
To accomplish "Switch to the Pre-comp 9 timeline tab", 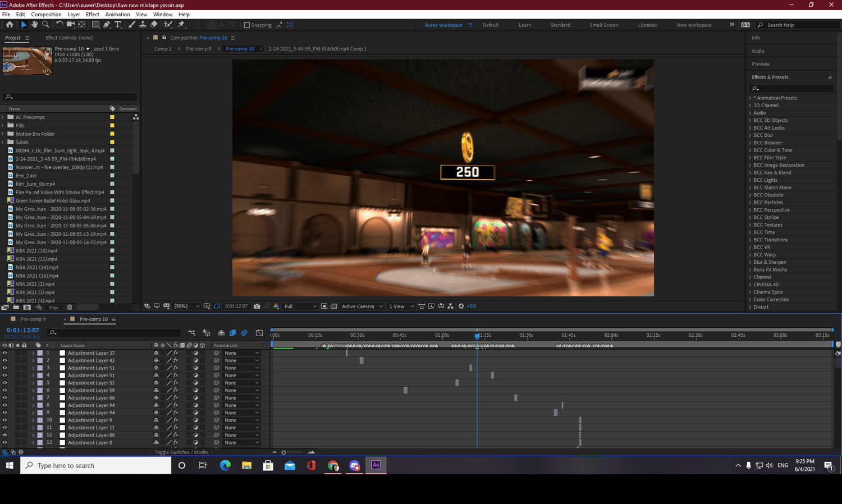I will coord(33,319).
